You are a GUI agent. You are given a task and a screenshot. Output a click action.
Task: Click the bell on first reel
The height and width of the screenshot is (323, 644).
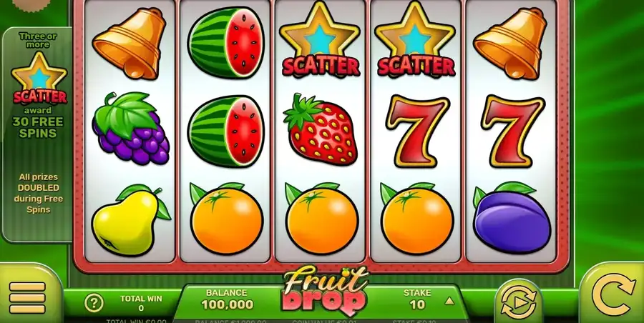pos(129,43)
